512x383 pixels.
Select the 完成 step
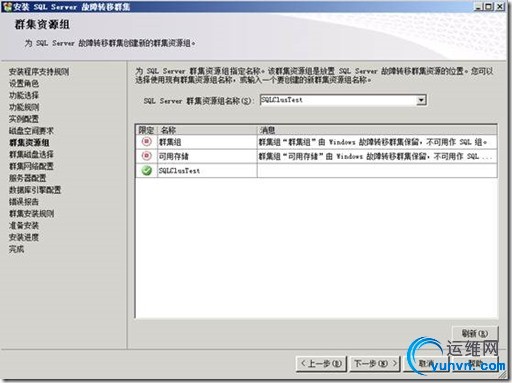(16, 249)
